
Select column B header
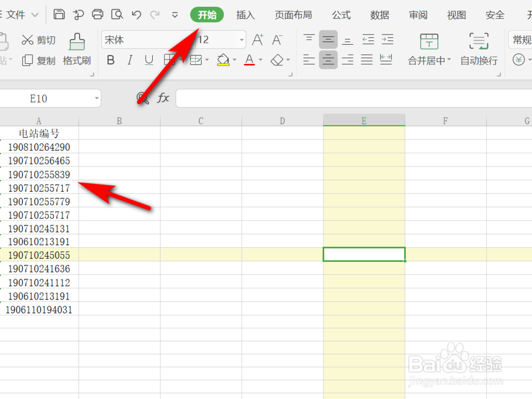click(x=119, y=121)
